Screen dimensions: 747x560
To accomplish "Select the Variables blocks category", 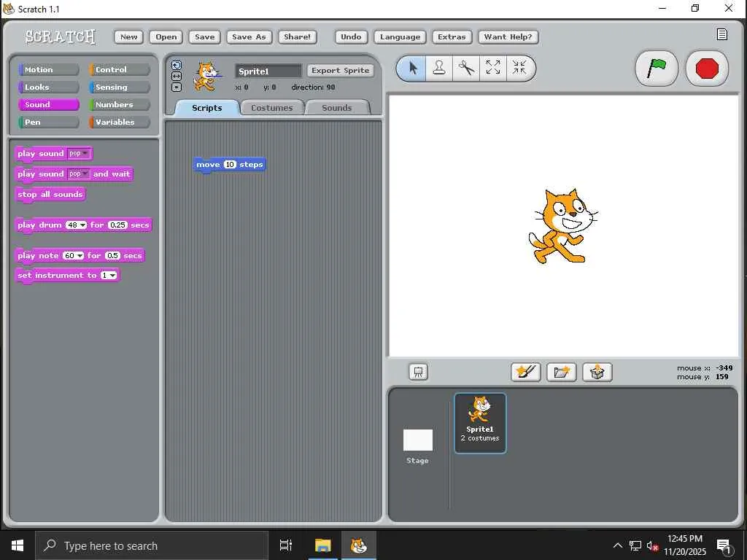I will tap(119, 122).
